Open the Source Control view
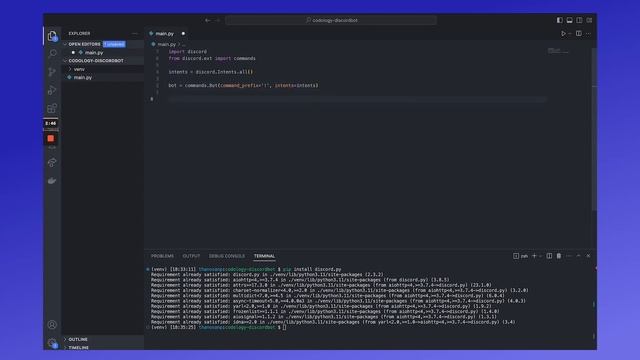The height and width of the screenshot is (360, 640). (x=52, y=72)
